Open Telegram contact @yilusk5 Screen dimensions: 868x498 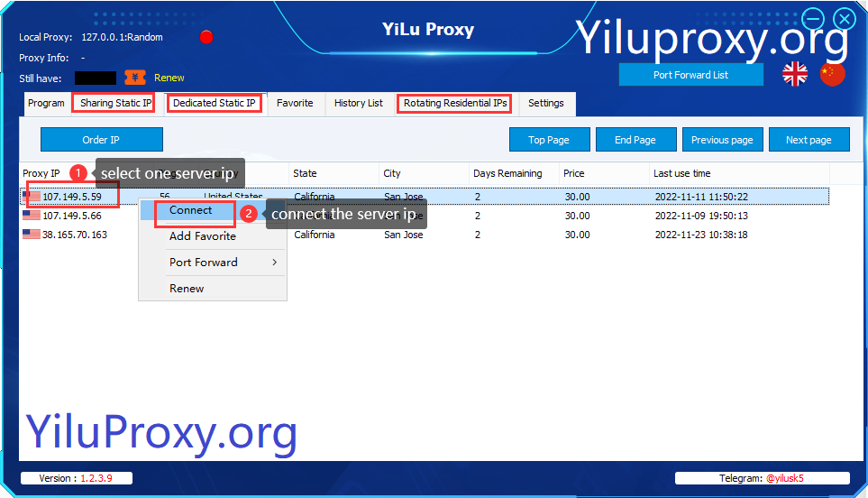click(x=784, y=478)
